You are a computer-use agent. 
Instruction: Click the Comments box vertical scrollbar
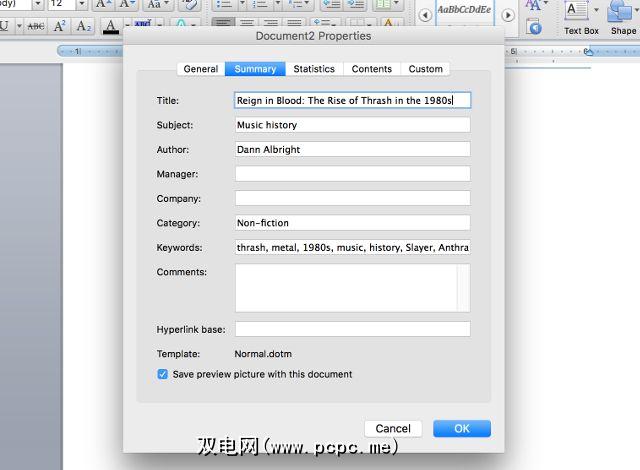[x=464, y=288]
